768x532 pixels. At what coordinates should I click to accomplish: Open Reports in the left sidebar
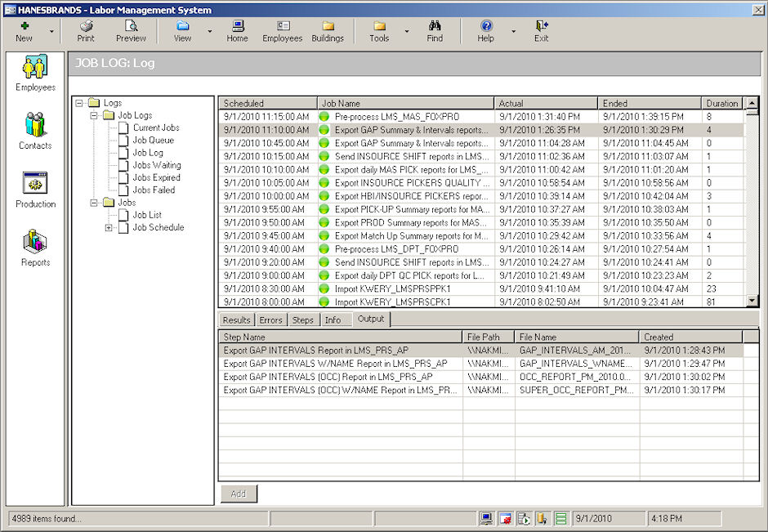(35, 248)
